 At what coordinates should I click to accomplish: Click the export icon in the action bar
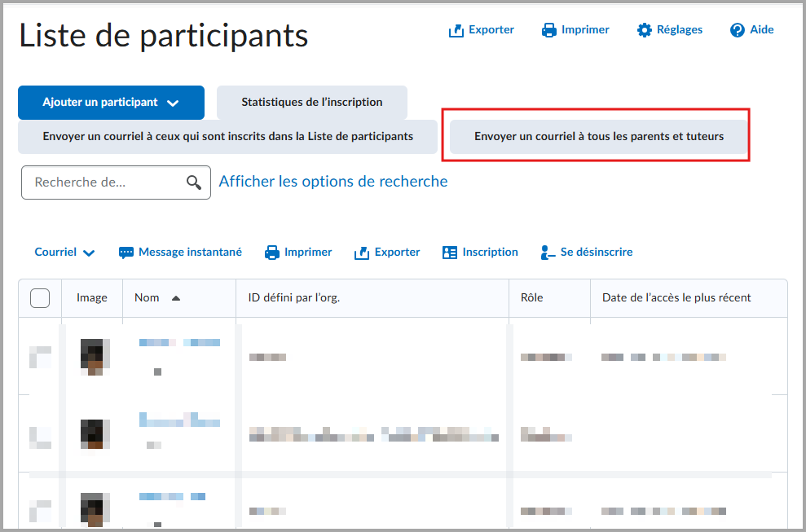coord(362,253)
